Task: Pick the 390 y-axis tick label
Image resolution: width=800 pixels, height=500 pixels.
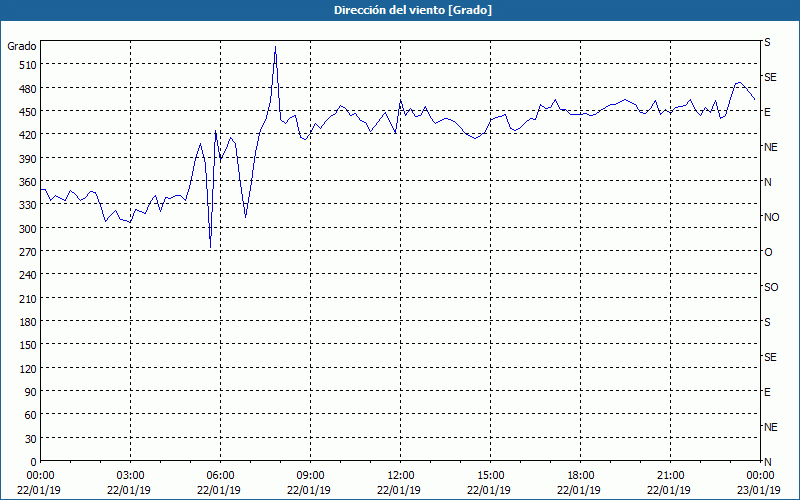Action: (29, 159)
